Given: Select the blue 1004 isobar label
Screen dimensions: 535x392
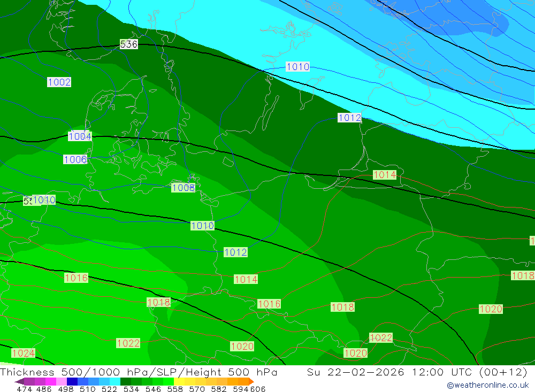Looking at the screenshot, I should tap(80, 136).
